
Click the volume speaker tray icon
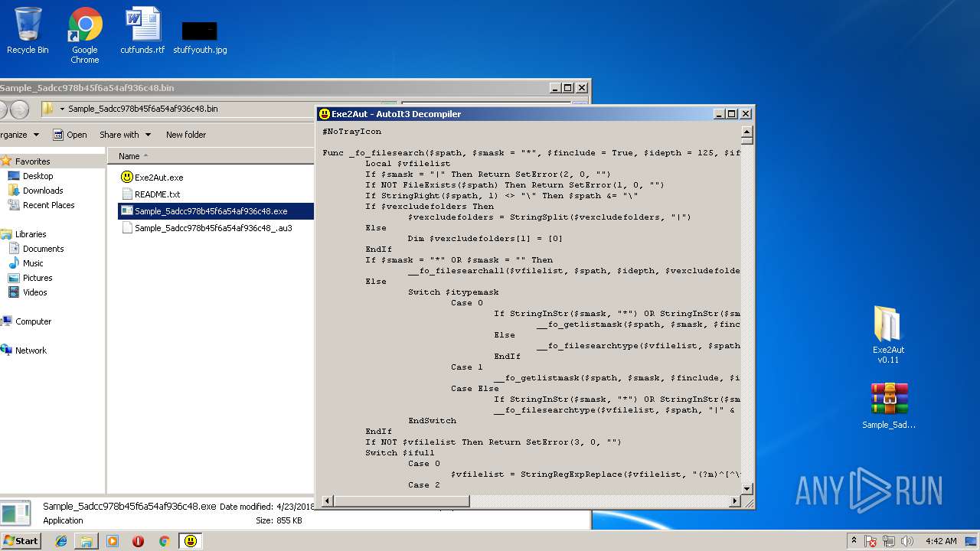(x=906, y=541)
